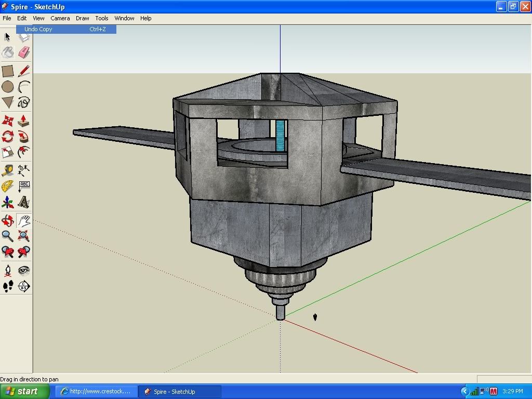532x399 pixels.
Task: Select the Scale tool
Action: pyautogui.click(x=7, y=152)
